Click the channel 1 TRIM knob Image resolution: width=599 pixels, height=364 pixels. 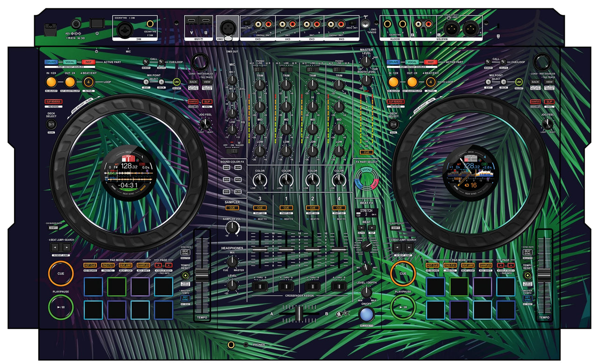[285, 86]
